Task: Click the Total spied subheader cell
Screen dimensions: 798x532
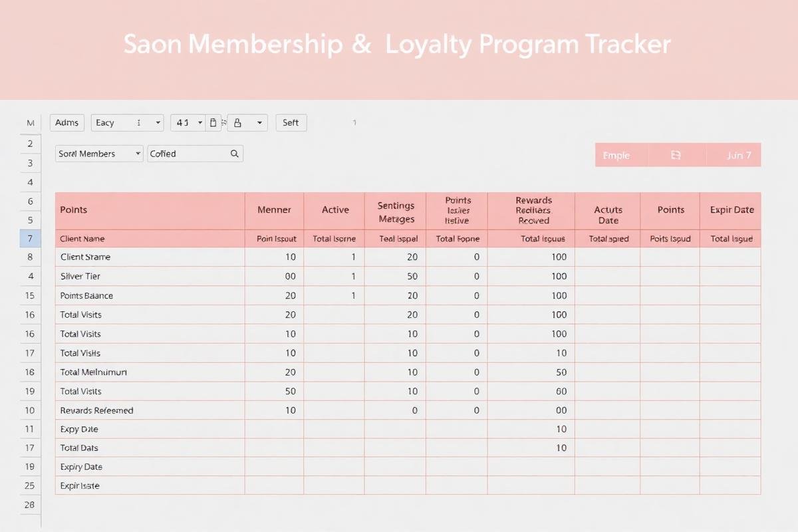Action: click(608, 239)
